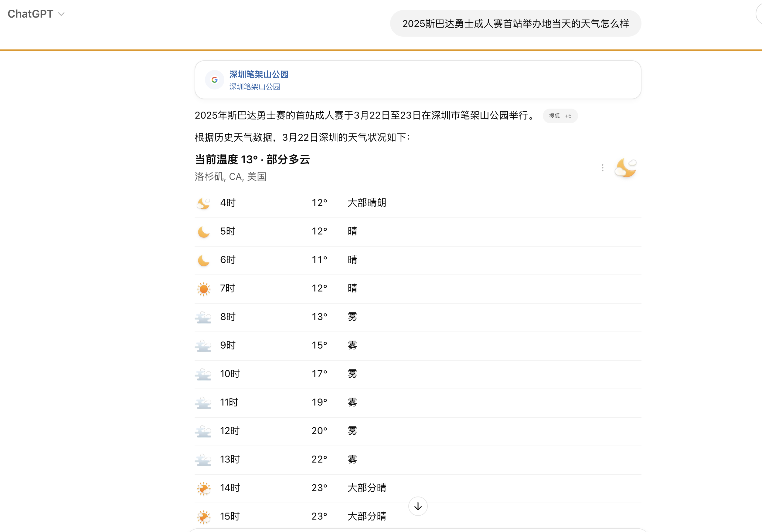Click the 17° temperature in the 10时 row
The width and height of the screenshot is (762, 532).
(319, 374)
